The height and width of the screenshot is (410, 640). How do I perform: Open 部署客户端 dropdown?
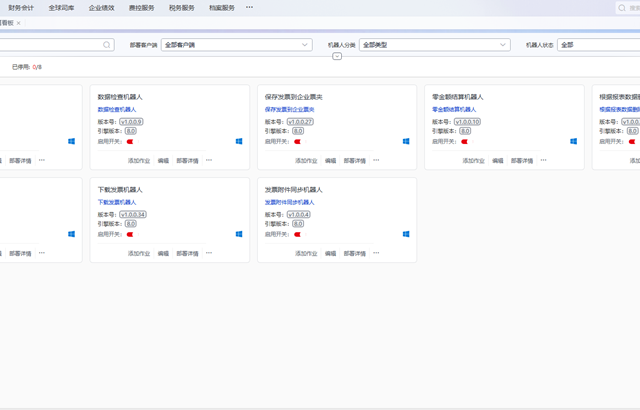(x=236, y=45)
